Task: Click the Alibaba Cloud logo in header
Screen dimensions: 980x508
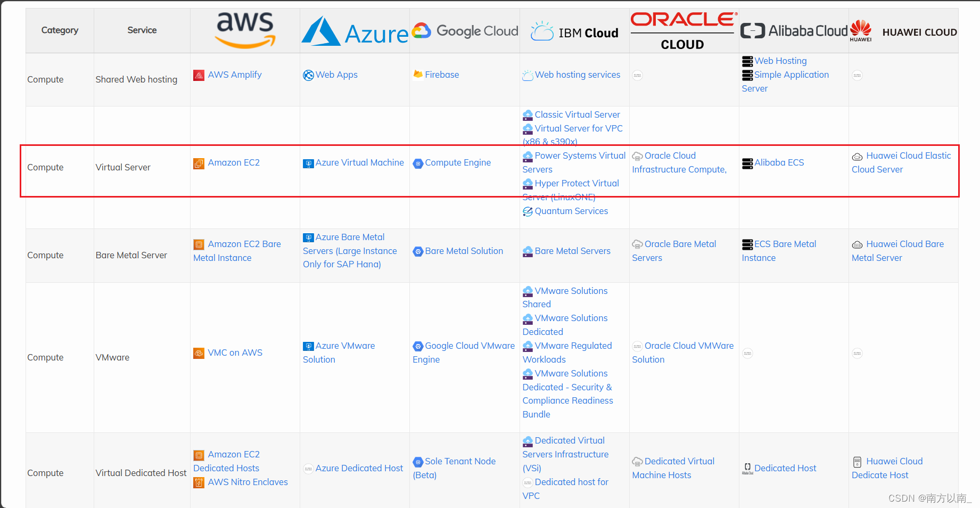Action: tap(794, 31)
